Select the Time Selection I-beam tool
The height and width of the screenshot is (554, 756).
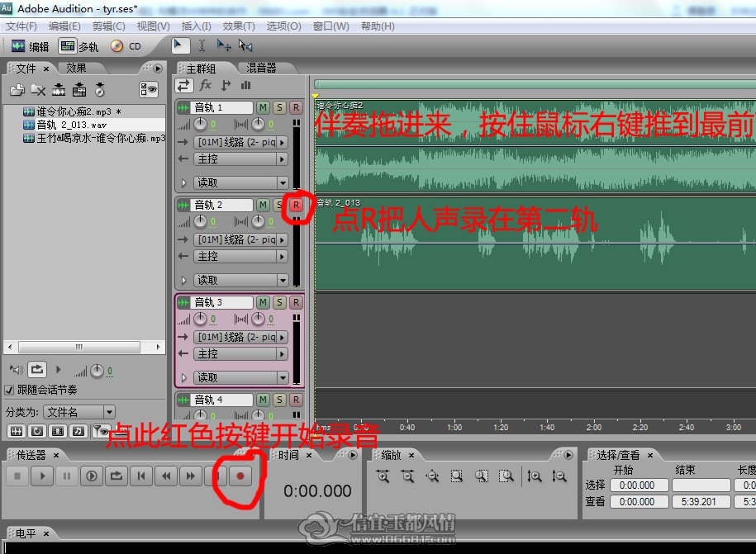click(202, 45)
